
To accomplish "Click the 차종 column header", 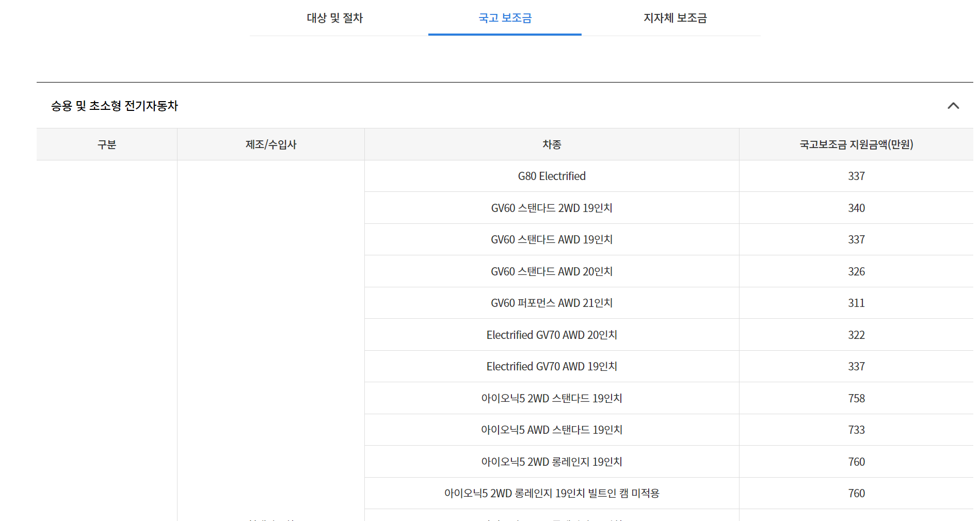I will tap(552, 144).
